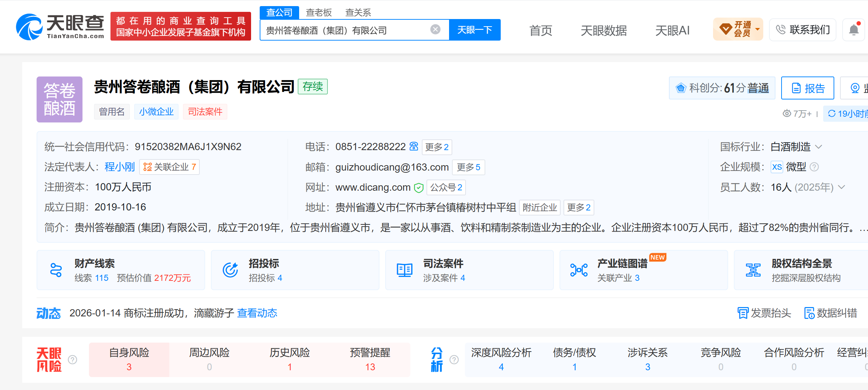Click the help icon beside 分析

(454, 359)
